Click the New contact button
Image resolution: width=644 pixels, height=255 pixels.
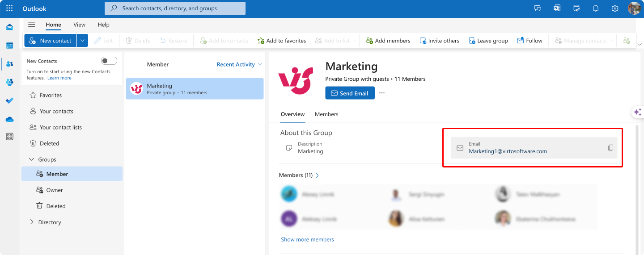(x=51, y=41)
